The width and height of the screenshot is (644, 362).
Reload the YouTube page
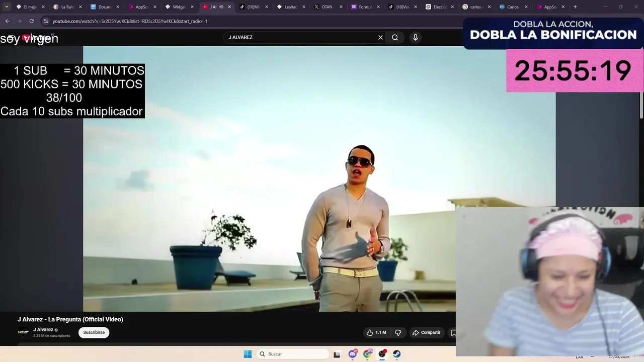tap(31, 21)
